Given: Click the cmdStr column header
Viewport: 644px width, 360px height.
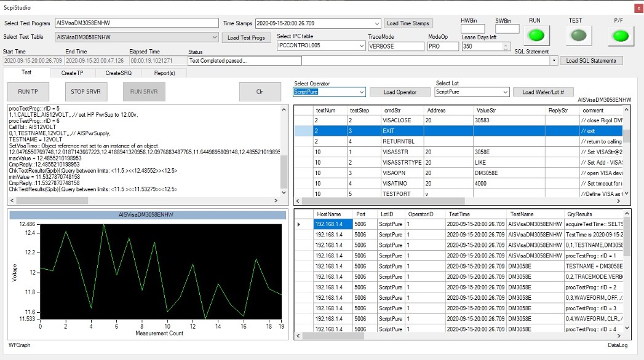Looking at the screenshot, I should tap(402, 111).
